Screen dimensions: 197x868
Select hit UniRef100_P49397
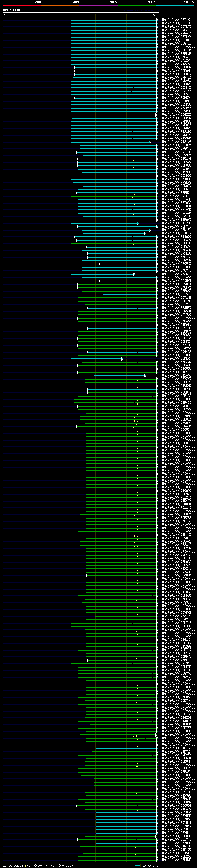pos(177,172)
